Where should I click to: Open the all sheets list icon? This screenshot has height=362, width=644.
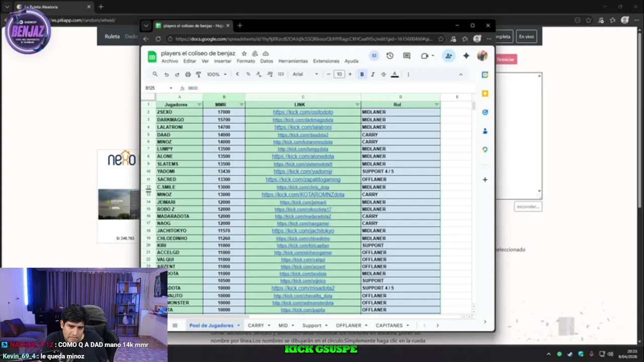175,325
